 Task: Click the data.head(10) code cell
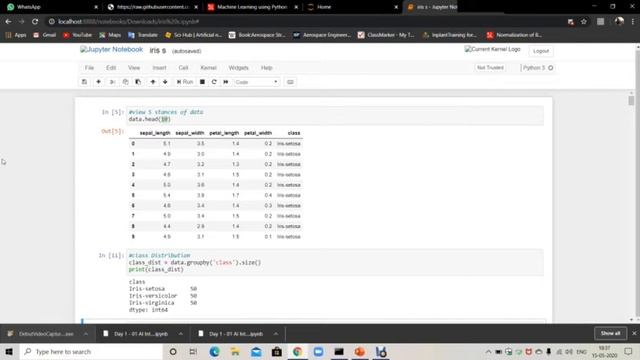[x=335, y=116]
